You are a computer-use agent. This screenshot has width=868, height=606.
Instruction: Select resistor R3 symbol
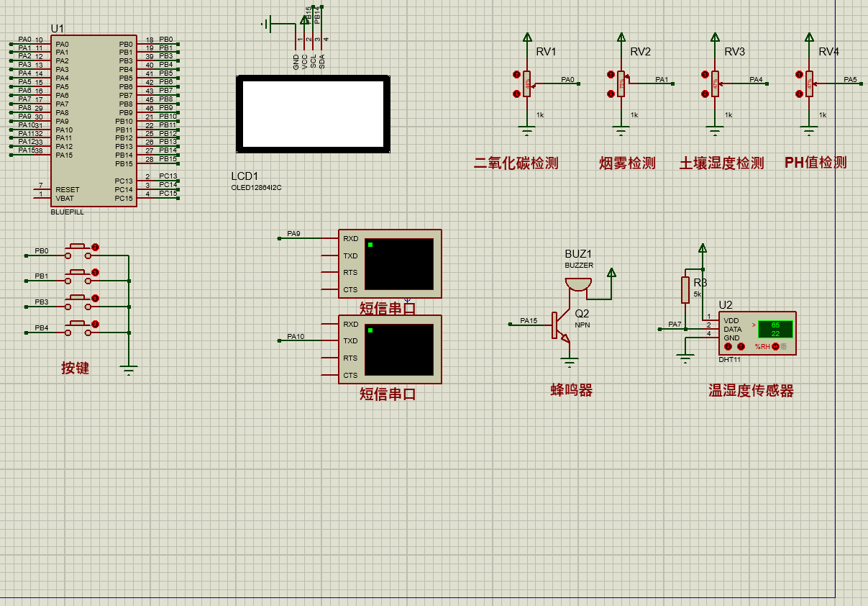point(686,289)
